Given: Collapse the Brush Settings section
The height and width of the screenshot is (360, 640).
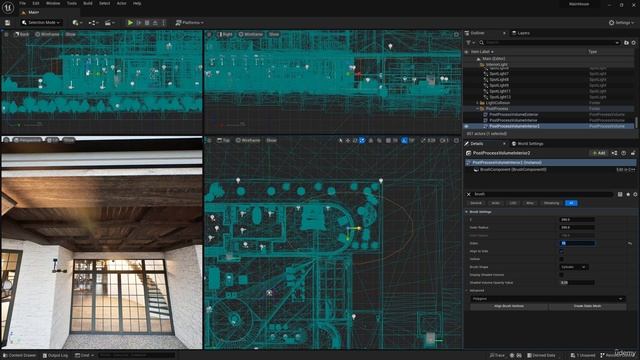Looking at the screenshot, I should 467,212.
